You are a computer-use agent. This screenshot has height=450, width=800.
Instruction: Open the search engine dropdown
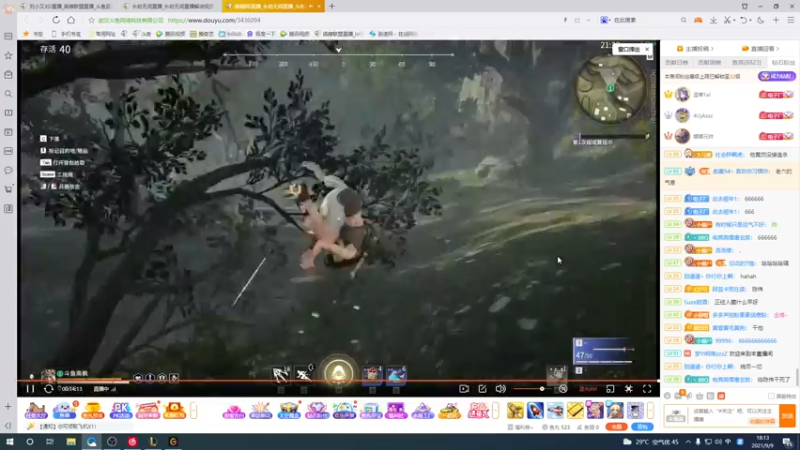pos(605,20)
